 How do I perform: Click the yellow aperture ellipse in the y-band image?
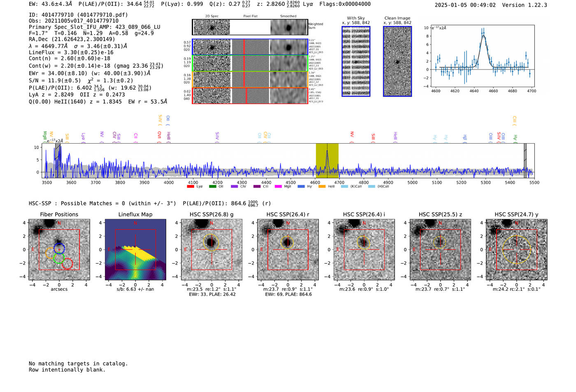(x=517, y=250)
